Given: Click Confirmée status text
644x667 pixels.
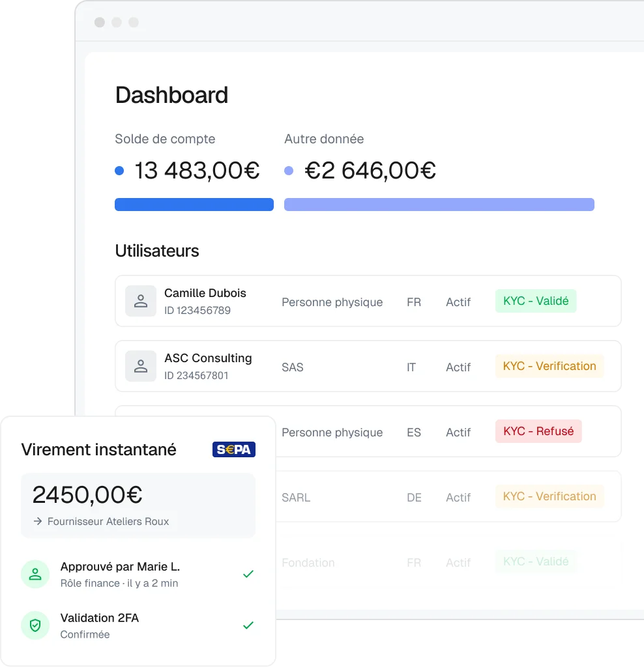Looking at the screenshot, I should pos(85,634).
